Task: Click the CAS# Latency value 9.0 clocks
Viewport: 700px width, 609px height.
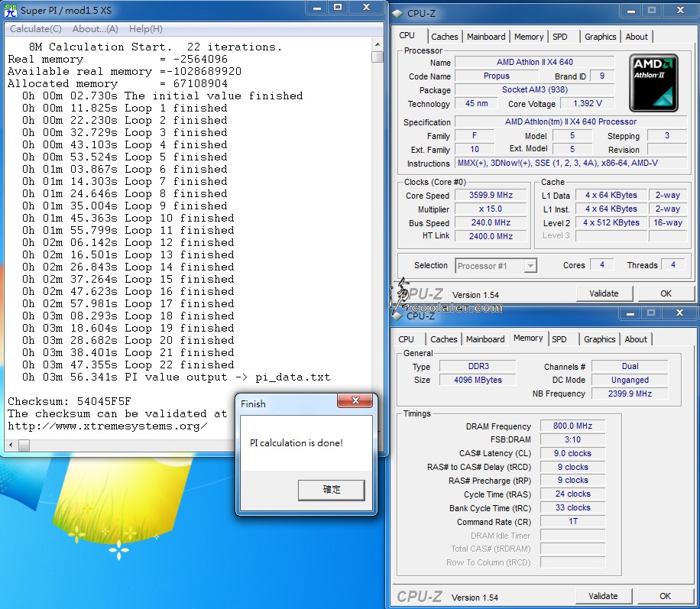Action: pos(573,453)
